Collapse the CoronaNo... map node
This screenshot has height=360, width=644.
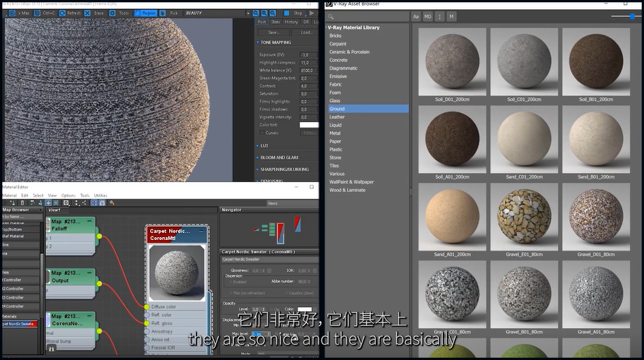[x=89, y=316]
